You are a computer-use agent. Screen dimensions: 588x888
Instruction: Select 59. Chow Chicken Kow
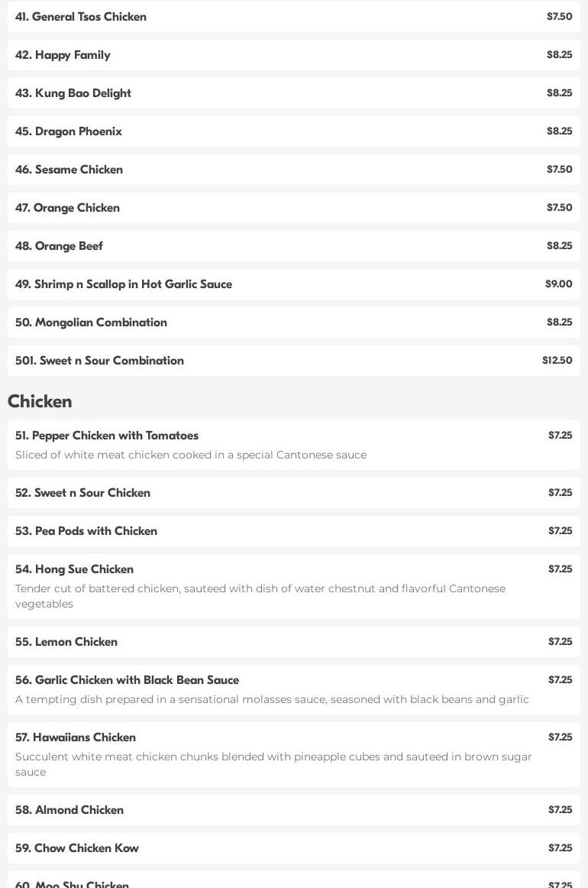point(77,848)
